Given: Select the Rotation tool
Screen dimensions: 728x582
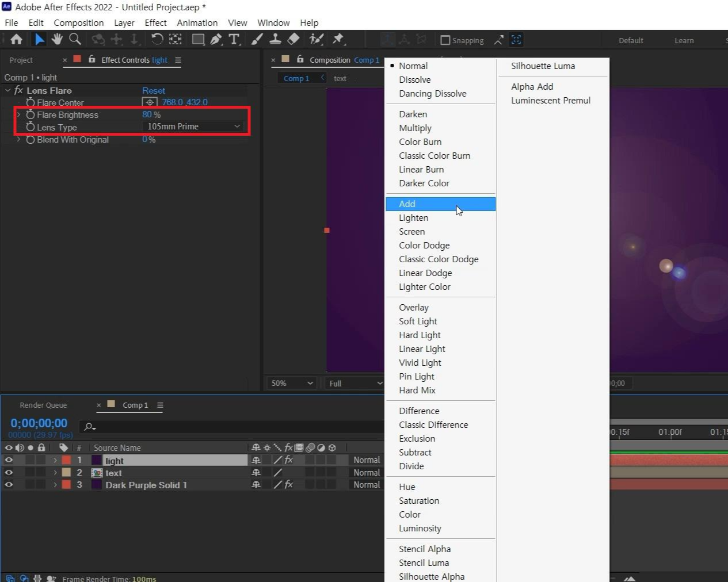Looking at the screenshot, I should (x=157, y=39).
